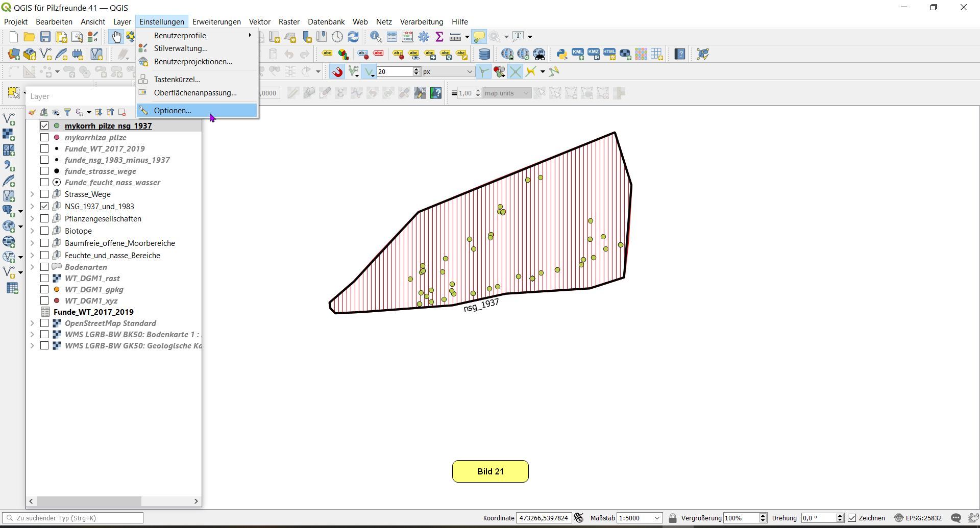Image resolution: width=980 pixels, height=528 pixels.
Task: Click the save project icon
Action: (x=45, y=36)
